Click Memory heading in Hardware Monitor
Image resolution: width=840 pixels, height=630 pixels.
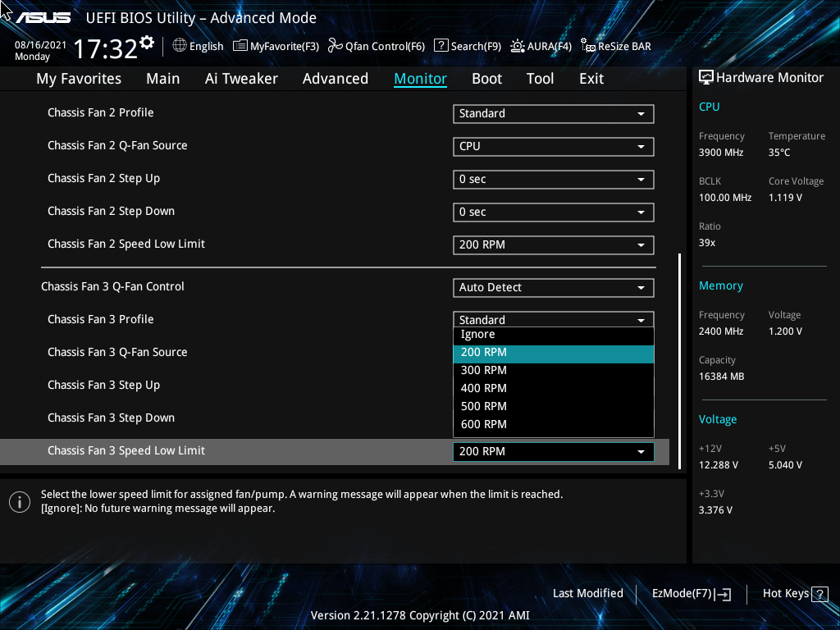[x=720, y=286]
